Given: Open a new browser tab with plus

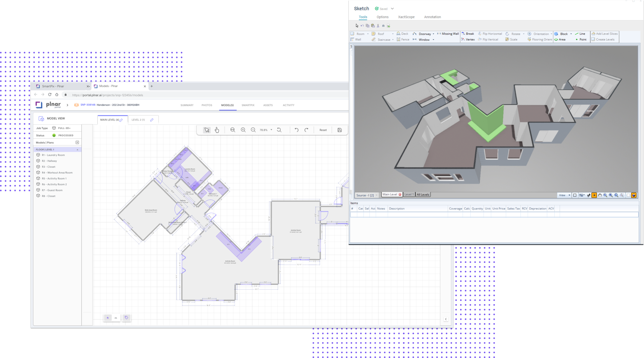Looking at the screenshot, I should click(152, 86).
